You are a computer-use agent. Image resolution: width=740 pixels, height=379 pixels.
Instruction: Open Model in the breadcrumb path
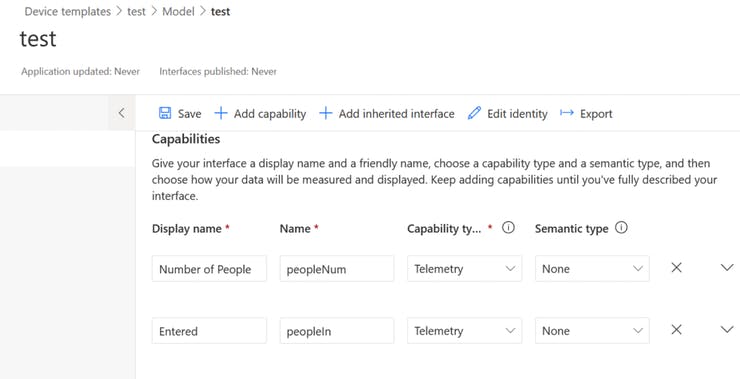[178, 12]
